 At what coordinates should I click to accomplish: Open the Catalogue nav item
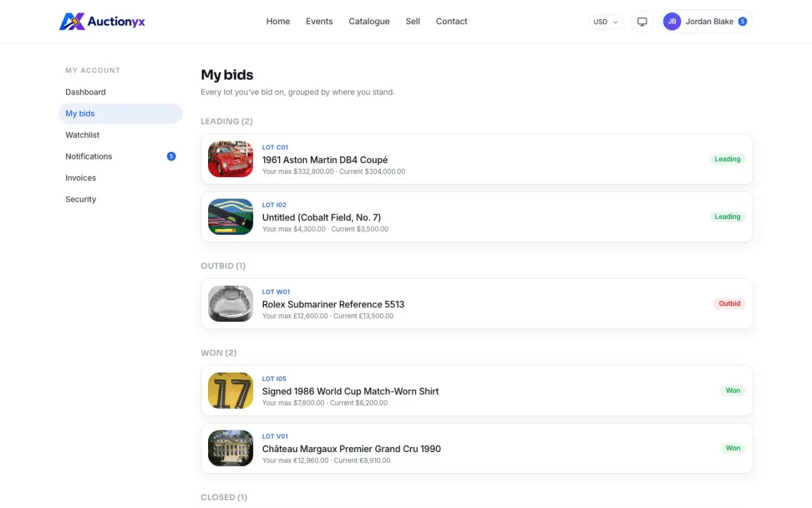tap(369, 22)
